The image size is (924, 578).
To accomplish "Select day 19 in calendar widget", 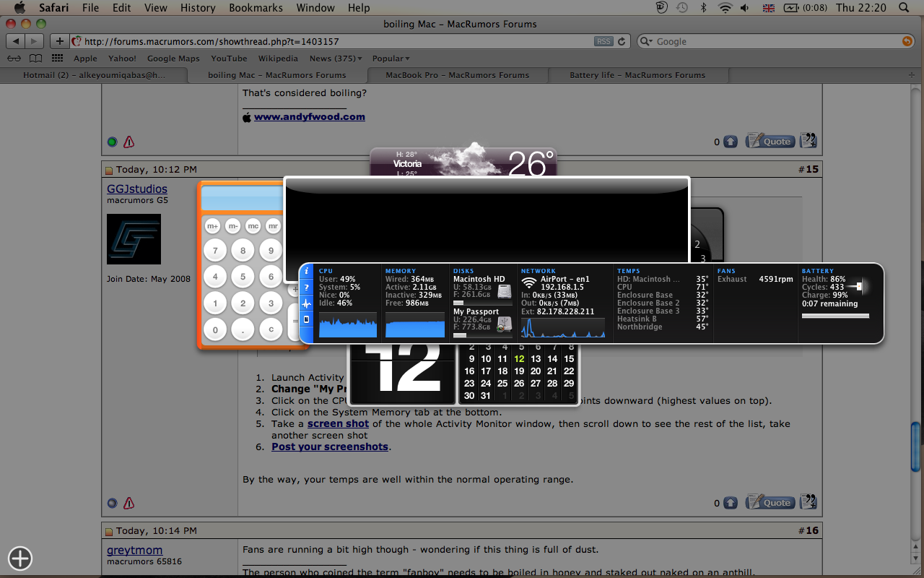I will pyautogui.click(x=519, y=371).
